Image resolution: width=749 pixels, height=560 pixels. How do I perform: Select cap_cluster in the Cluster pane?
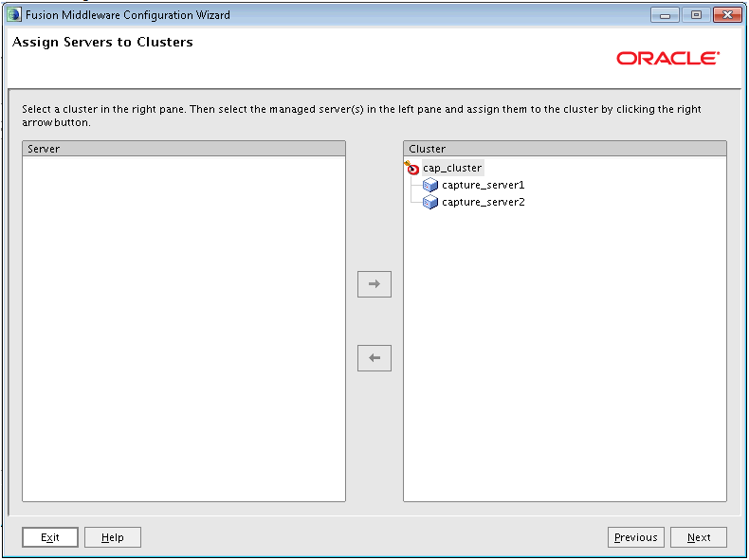point(452,168)
